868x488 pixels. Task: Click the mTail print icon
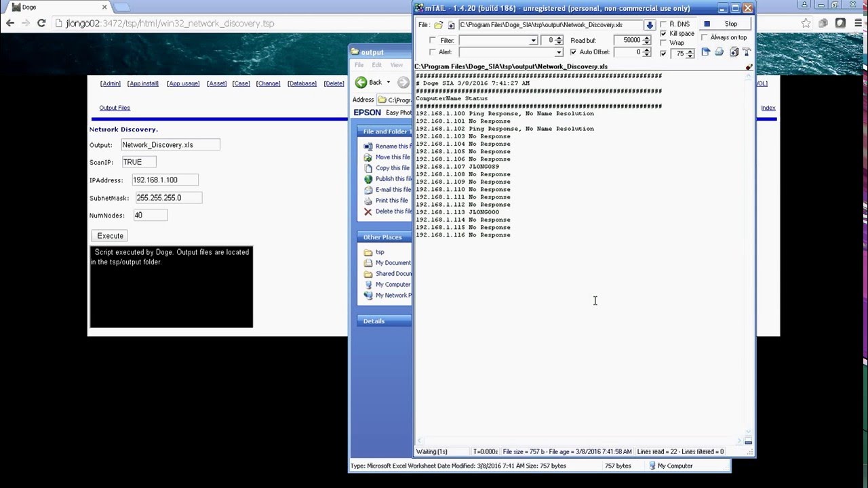[x=719, y=52]
